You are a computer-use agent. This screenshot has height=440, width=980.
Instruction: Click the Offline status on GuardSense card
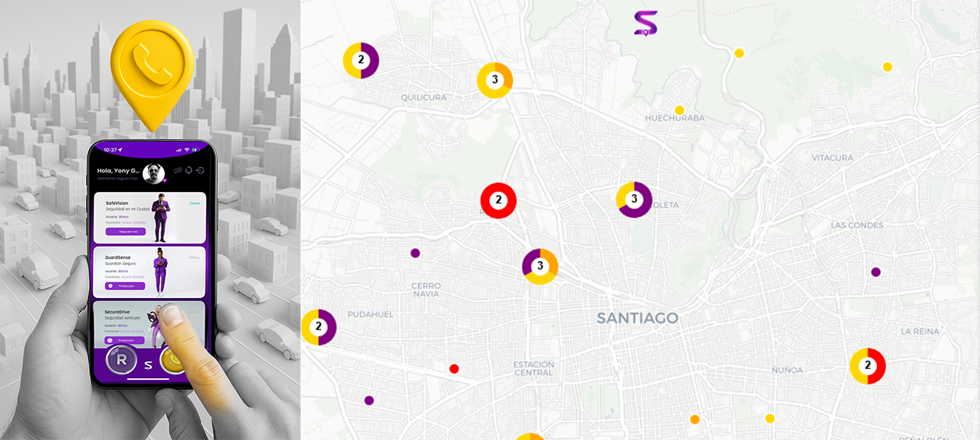(194, 257)
